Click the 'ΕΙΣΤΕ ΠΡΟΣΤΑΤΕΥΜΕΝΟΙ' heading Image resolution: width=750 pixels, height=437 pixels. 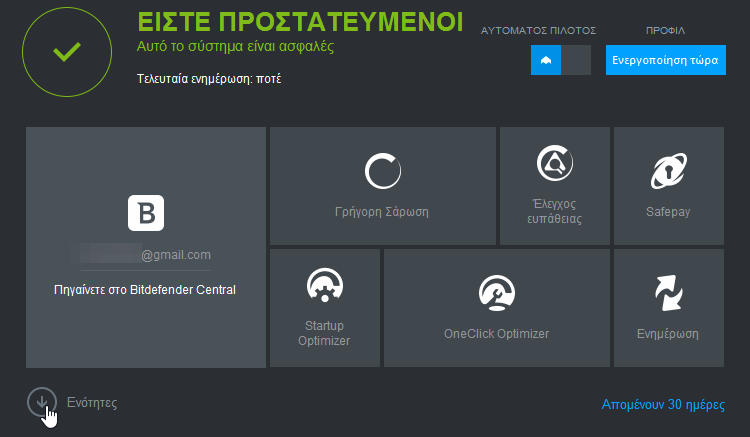pos(300,22)
